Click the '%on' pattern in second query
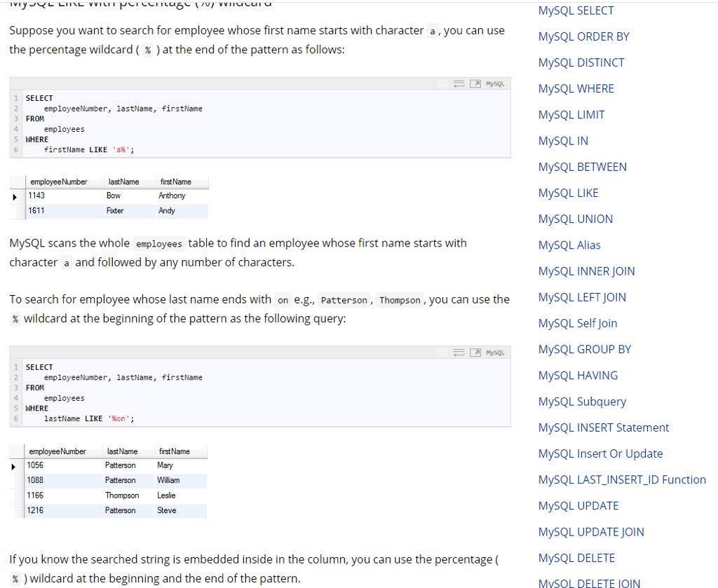Screen dimensions: 718x588 coord(119,418)
